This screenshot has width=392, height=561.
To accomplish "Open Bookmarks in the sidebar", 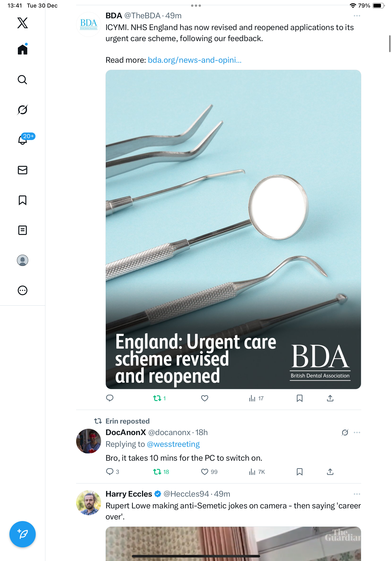I will pos(23,200).
